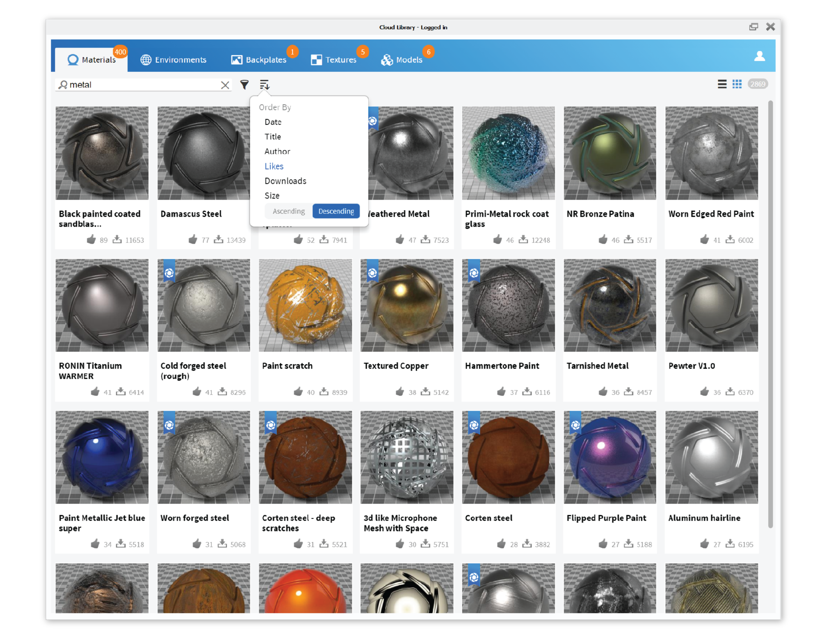
Task: Download the Damascus Steel material
Action: 219,240
